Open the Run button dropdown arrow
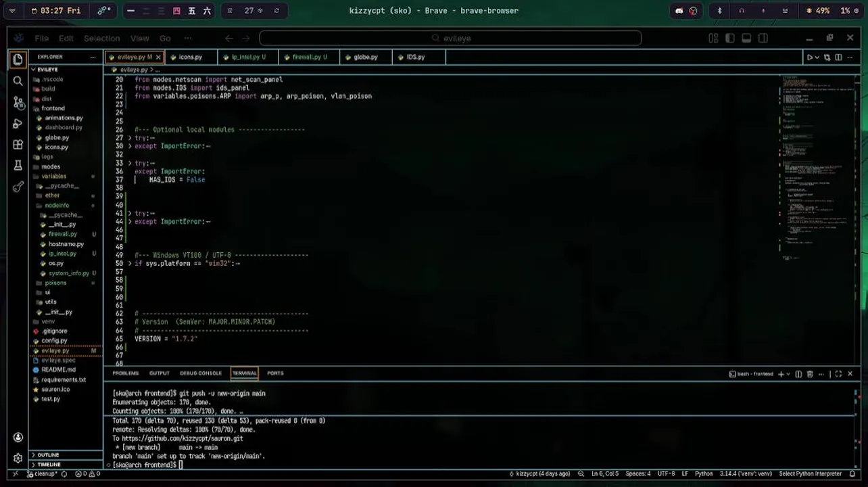868x487 pixels. [817, 57]
